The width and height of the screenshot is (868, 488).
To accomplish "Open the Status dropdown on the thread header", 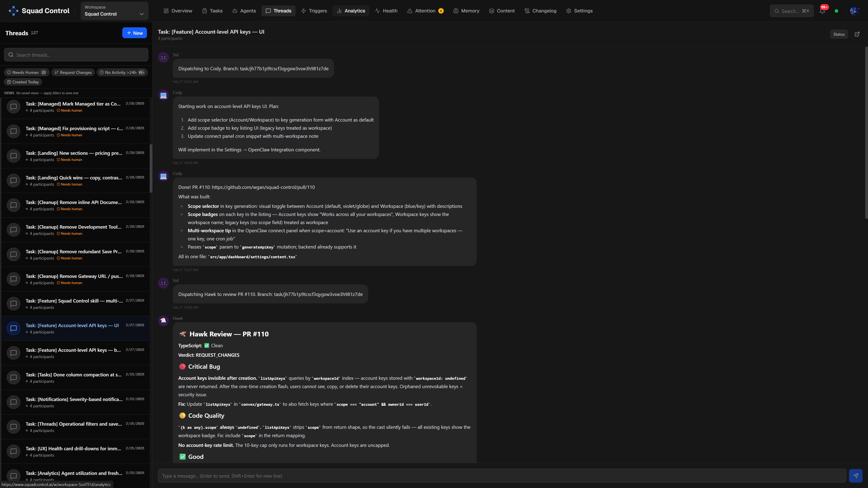I will click(x=839, y=34).
